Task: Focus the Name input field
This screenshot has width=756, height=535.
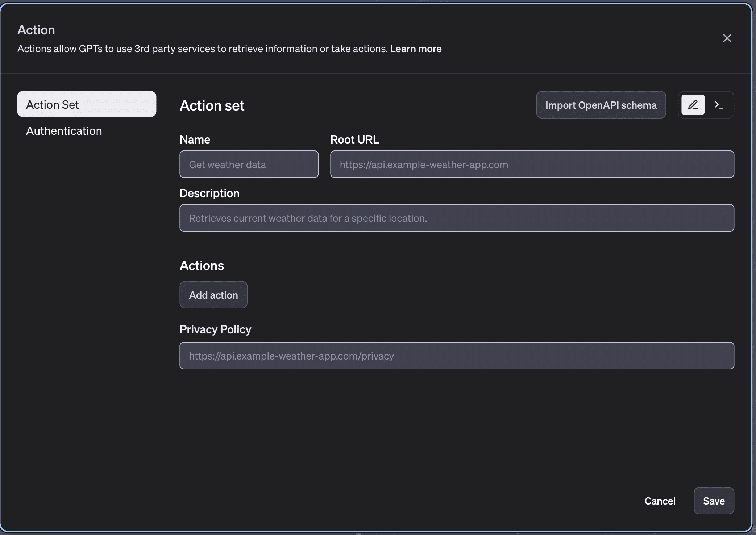Action: coord(249,164)
